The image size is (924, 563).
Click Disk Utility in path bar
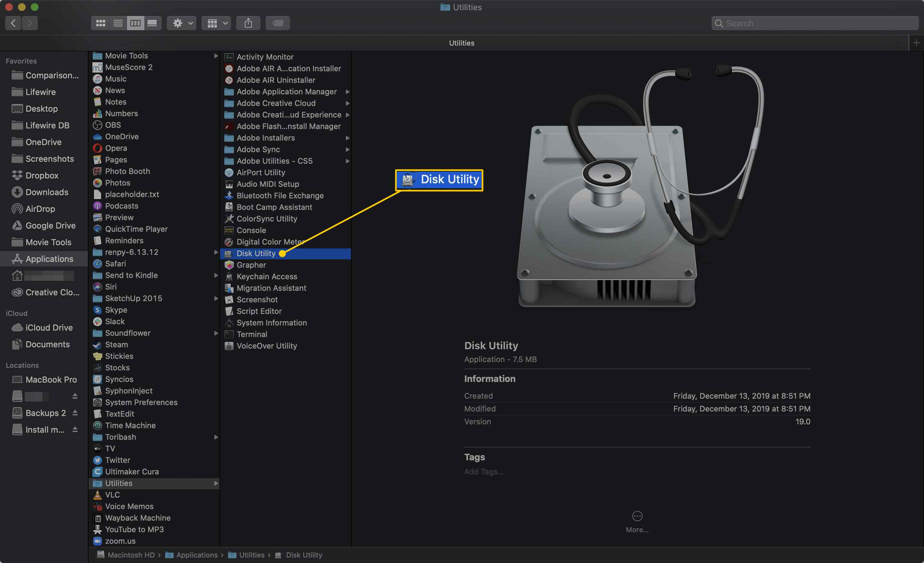point(298,555)
